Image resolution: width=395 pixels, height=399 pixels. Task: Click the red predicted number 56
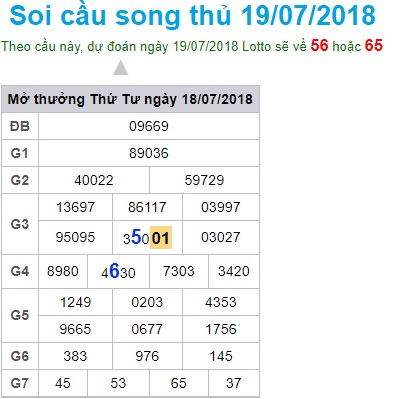(320, 45)
